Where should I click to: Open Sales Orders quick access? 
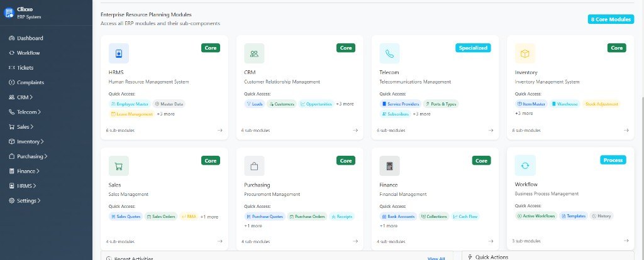click(161, 217)
